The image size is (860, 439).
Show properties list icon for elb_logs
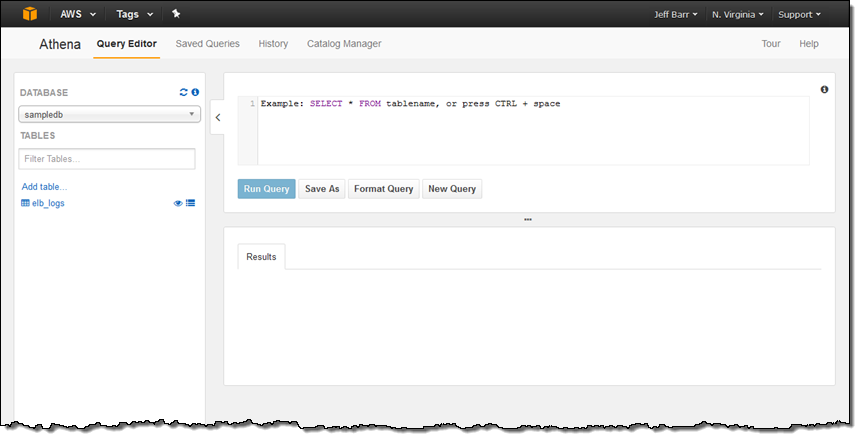tap(190, 203)
